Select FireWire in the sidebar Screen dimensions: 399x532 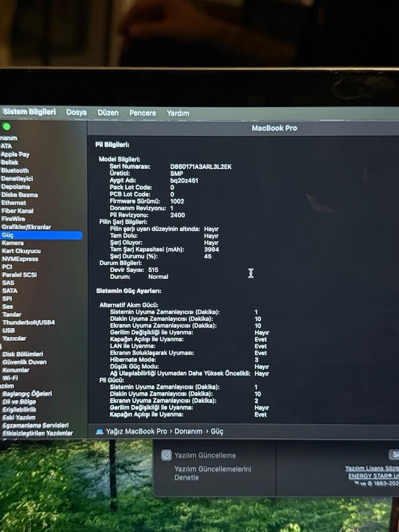[13, 219]
